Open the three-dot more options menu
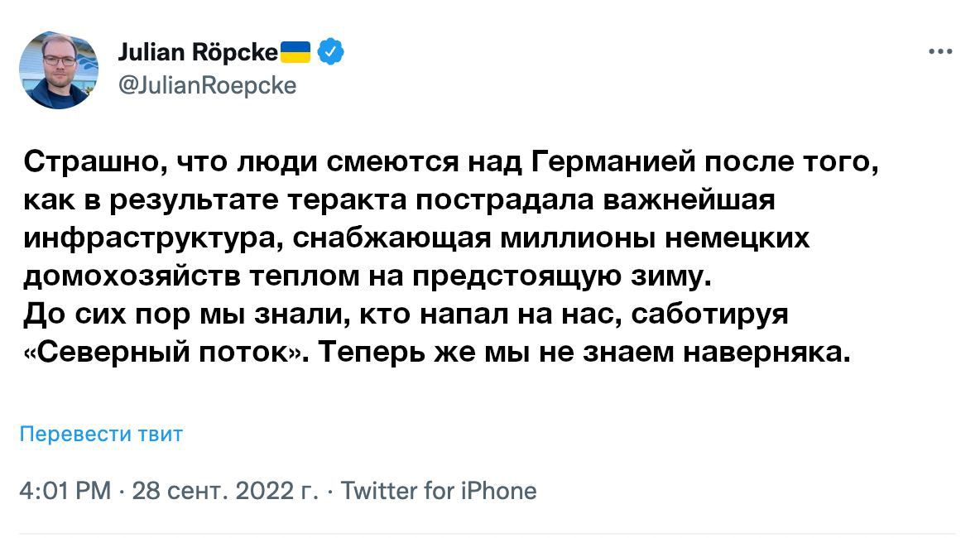 (940, 51)
